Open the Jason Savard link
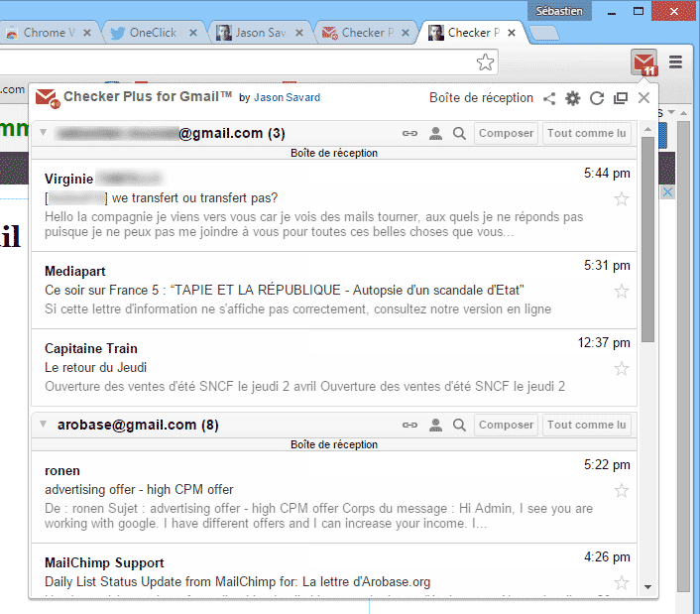The width and height of the screenshot is (700, 614). coord(288,97)
